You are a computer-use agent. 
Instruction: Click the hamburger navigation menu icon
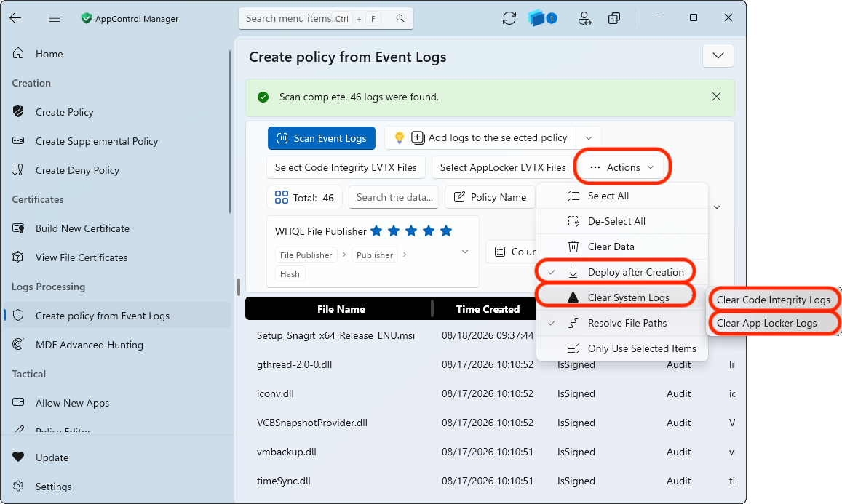tap(55, 18)
